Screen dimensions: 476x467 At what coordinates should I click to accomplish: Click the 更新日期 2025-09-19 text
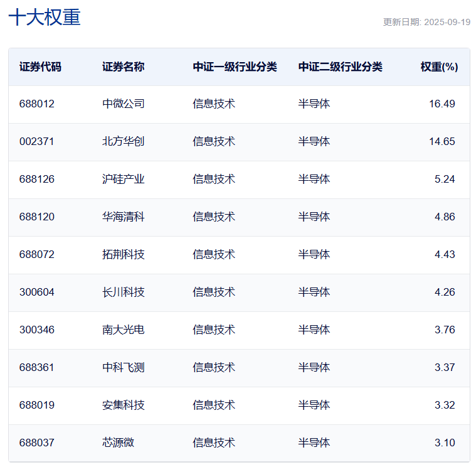[426, 22]
